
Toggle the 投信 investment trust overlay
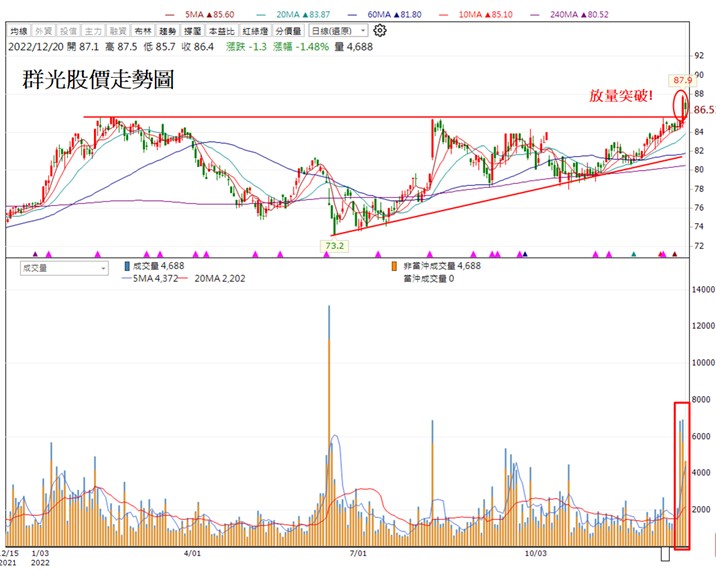click(x=68, y=31)
